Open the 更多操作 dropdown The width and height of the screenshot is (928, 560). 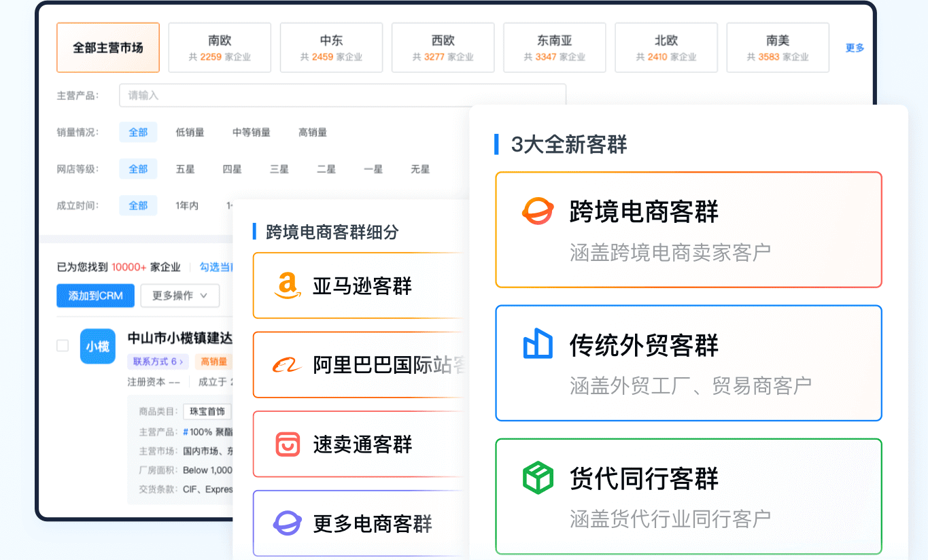[180, 296]
